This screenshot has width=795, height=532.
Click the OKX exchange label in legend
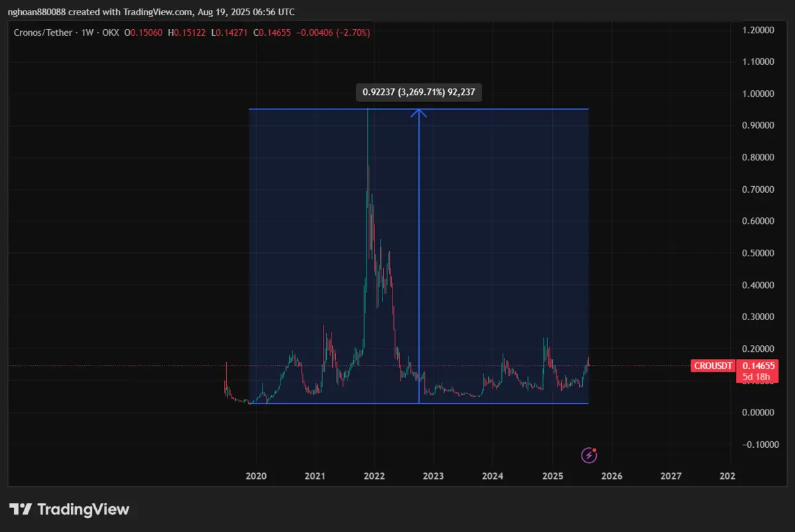coord(111,32)
